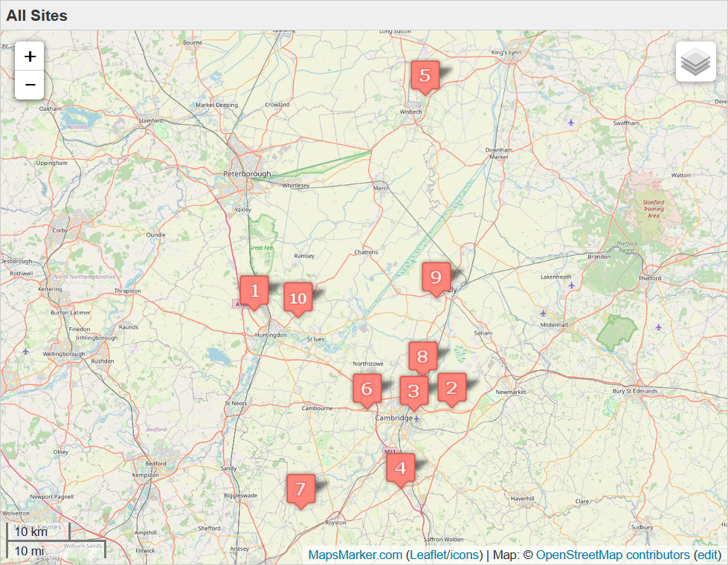Click the Chatteris town label
The image size is (728, 565).
pyautogui.click(x=367, y=253)
